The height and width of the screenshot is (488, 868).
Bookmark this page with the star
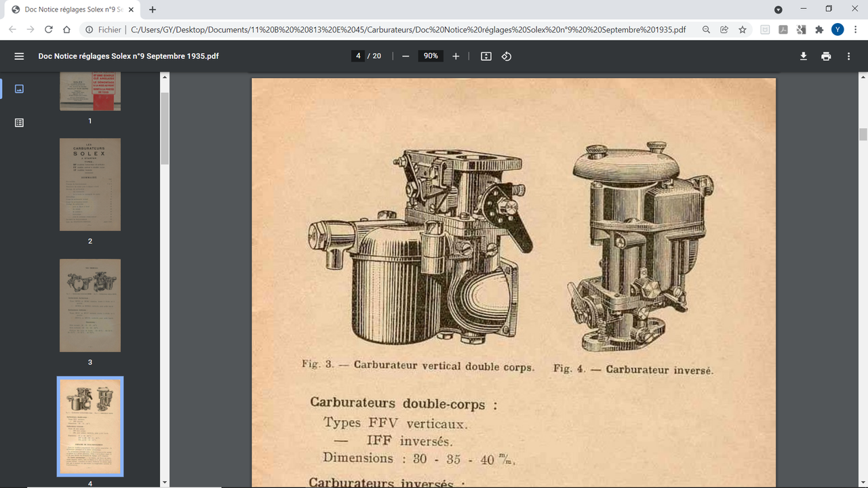pos(743,30)
